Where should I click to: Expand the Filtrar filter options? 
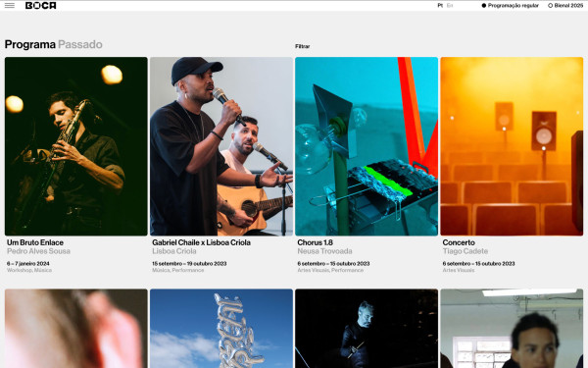point(302,46)
